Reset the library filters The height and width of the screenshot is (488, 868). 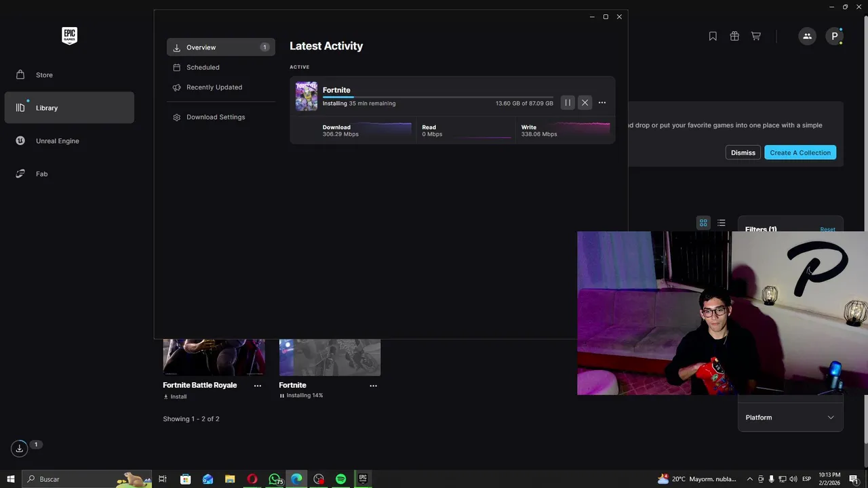[x=828, y=229]
